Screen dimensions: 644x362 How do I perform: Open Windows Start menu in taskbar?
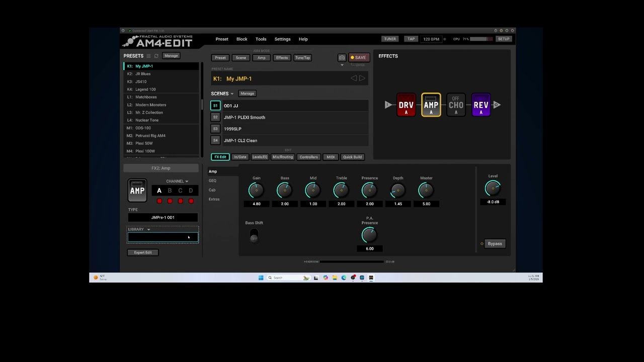[x=261, y=278]
